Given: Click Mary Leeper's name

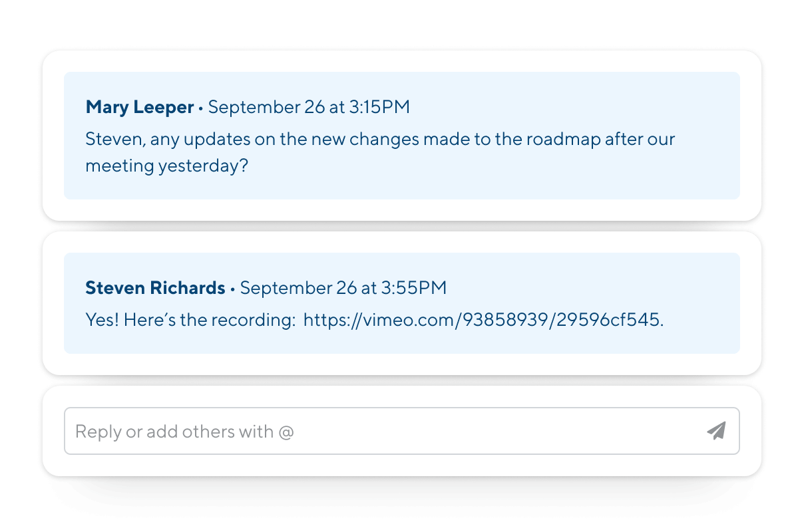Looking at the screenshot, I should pyautogui.click(x=140, y=106).
